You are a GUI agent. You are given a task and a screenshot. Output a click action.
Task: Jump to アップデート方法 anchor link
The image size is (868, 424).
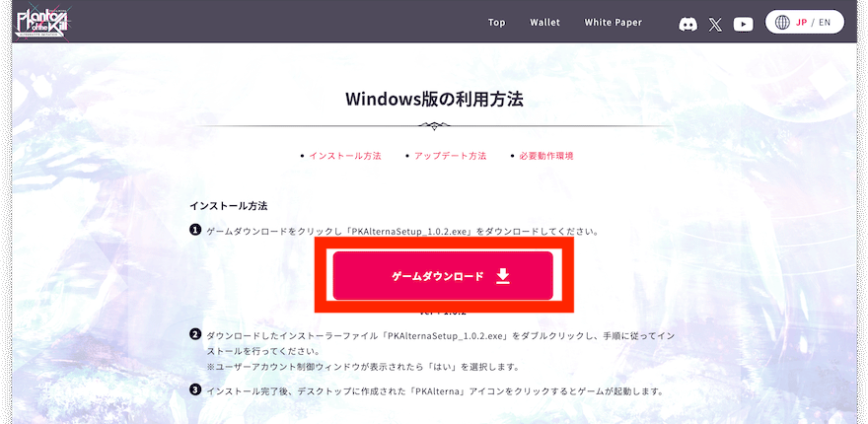coord(450,156)
